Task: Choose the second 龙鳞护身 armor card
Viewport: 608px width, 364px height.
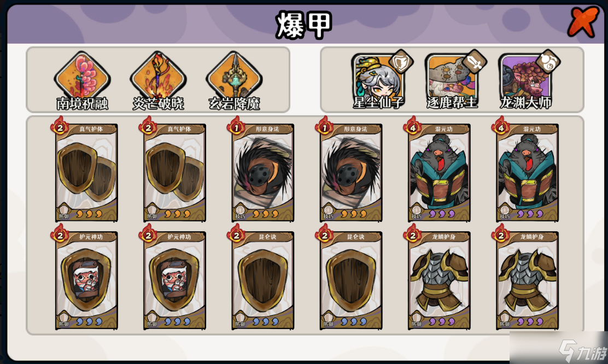Action: [527, 278]
